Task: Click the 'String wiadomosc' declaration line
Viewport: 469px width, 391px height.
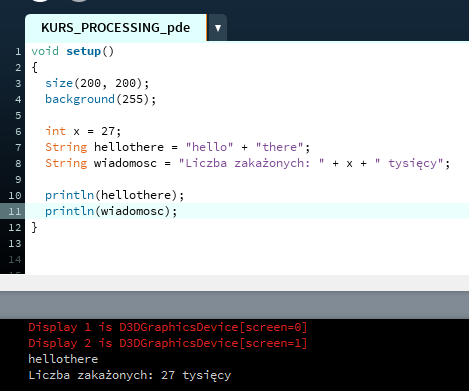Action: [x=248, y=163]
